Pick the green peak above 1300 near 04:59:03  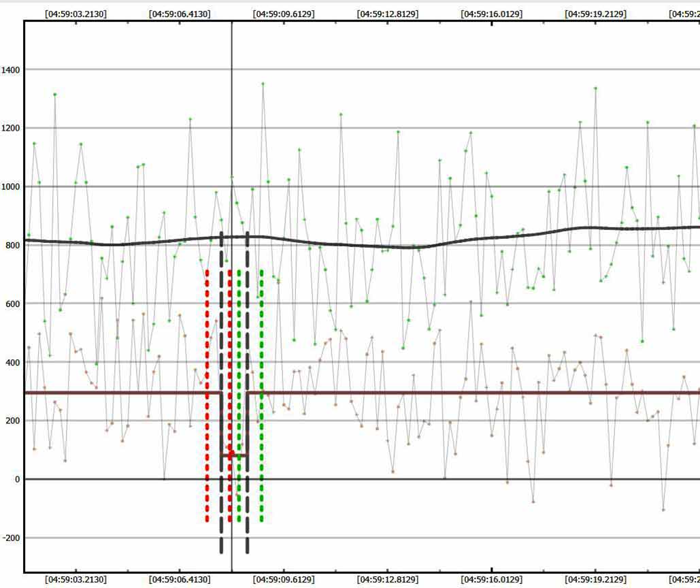pyautogui.click(x=55, y=94)
